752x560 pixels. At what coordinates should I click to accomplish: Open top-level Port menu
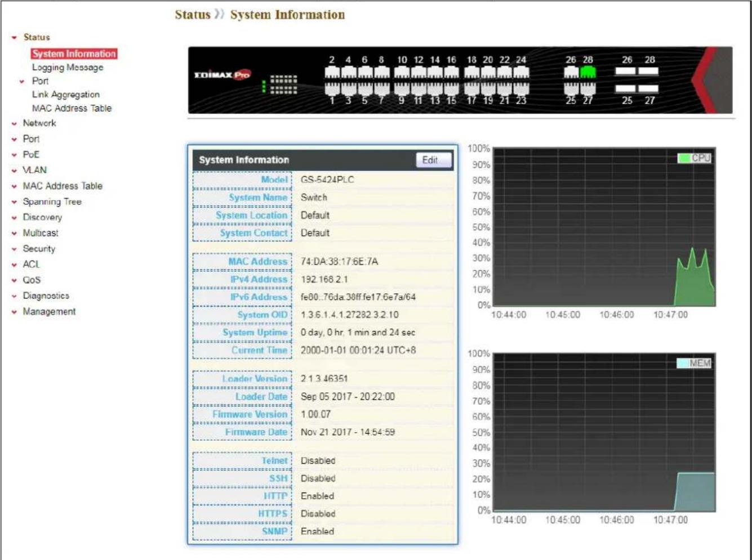(x=31, y=139)
